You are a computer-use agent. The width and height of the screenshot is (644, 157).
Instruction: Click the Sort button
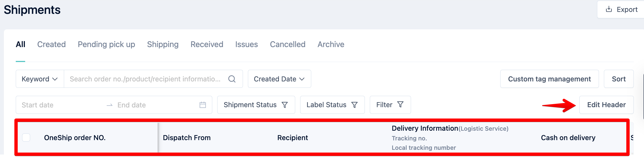click(619, 79)
